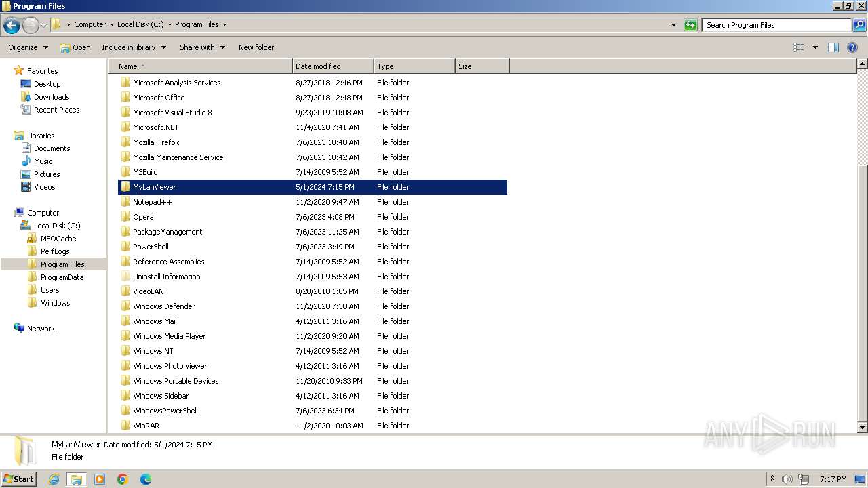Select Videos under Libraries

pyautogui.click(x=44, y=187)
